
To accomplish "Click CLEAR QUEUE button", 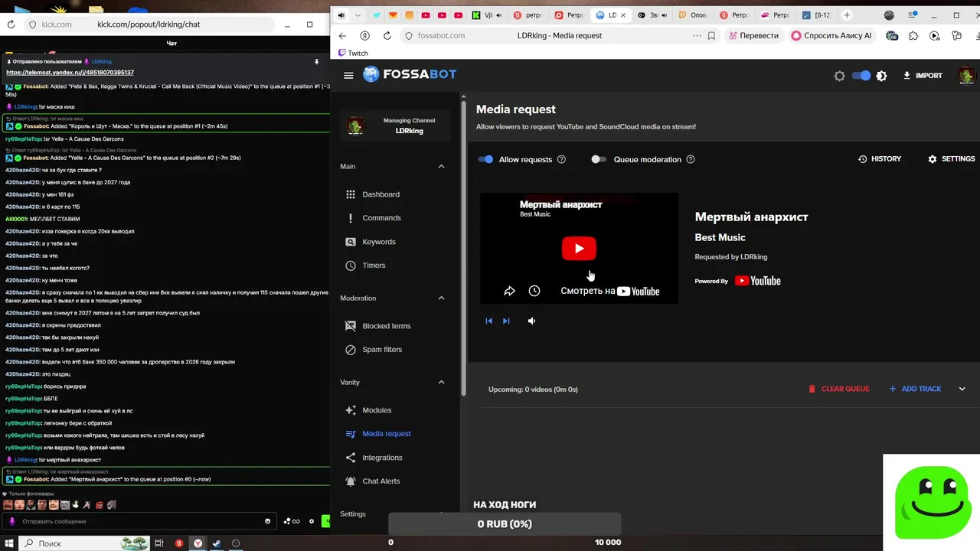I will pyautogui.click(x=839, y=389).
